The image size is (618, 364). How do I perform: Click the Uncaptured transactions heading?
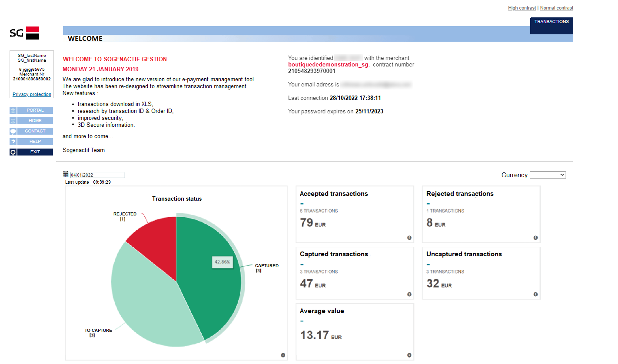464,254
